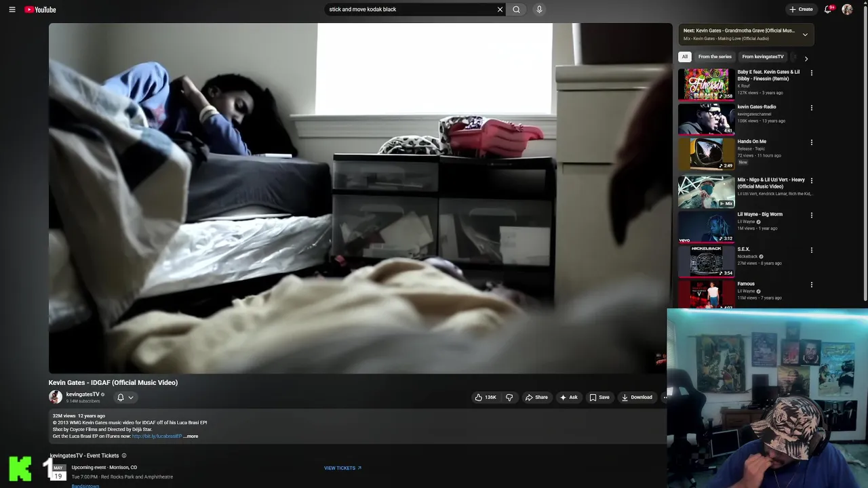Open subscription notification bell dropdown

pos(125,397)
